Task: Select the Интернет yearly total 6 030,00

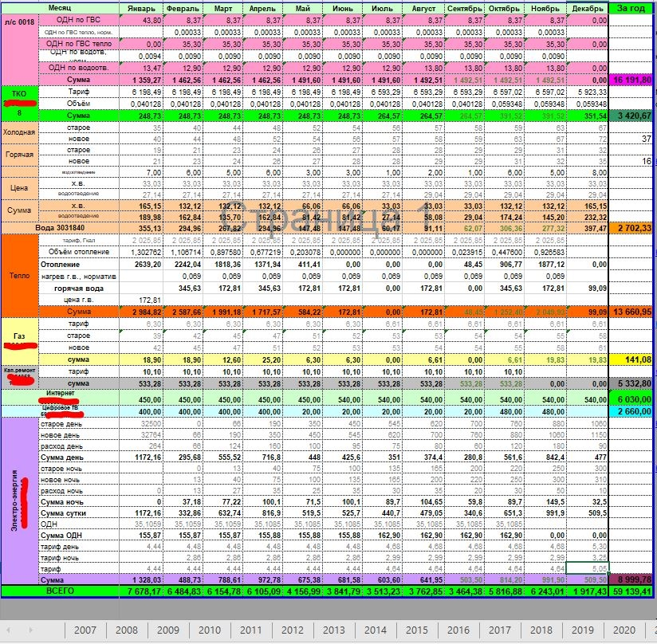Action: pos(631,399)
